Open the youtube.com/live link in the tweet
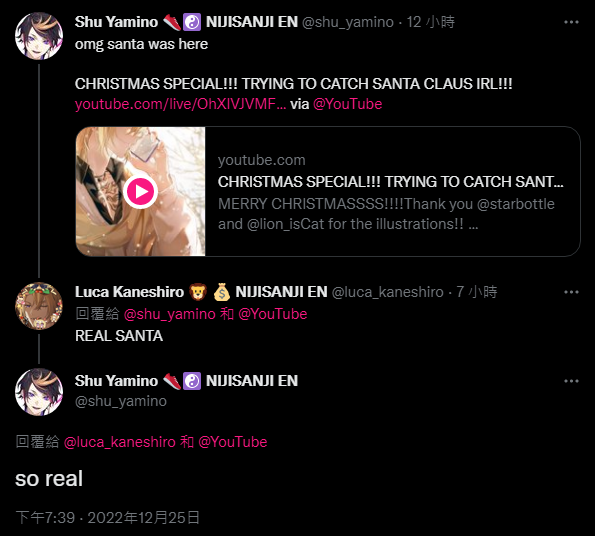The width and height of the screenshot is (595, 536). point(180,104)
